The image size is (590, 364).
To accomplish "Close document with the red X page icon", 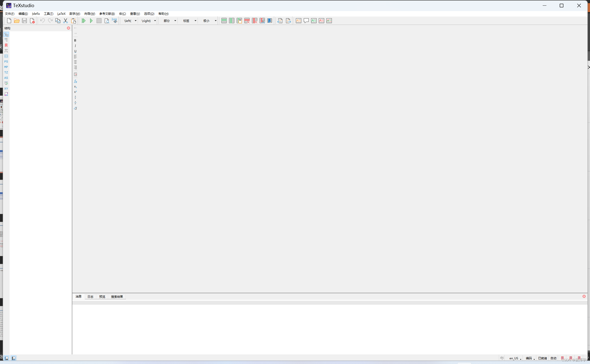I will 32,21.
